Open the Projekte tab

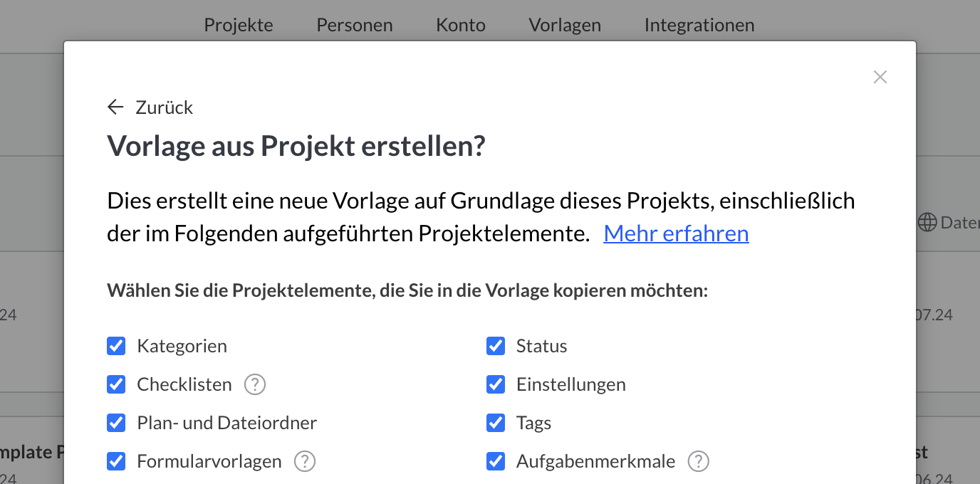(239, 25)
